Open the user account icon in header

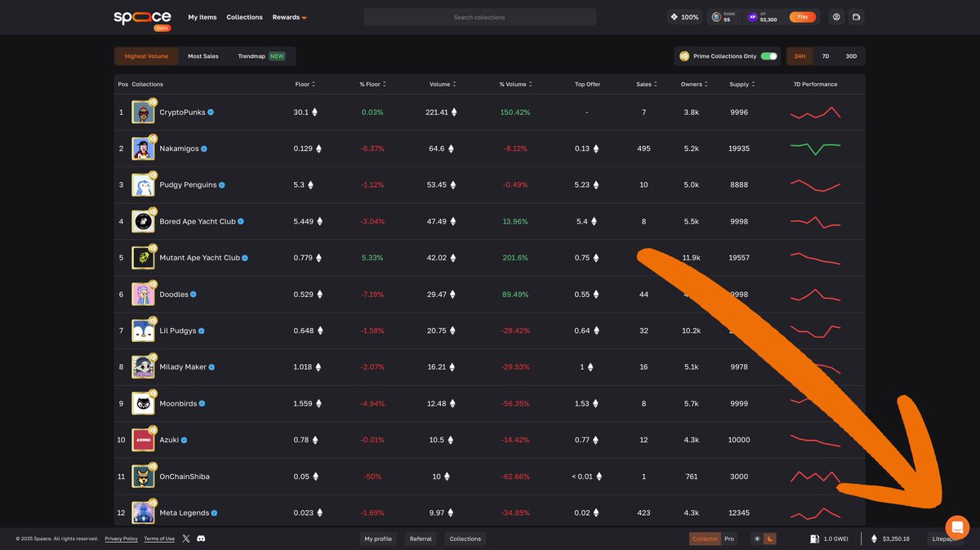pos(836,17)
